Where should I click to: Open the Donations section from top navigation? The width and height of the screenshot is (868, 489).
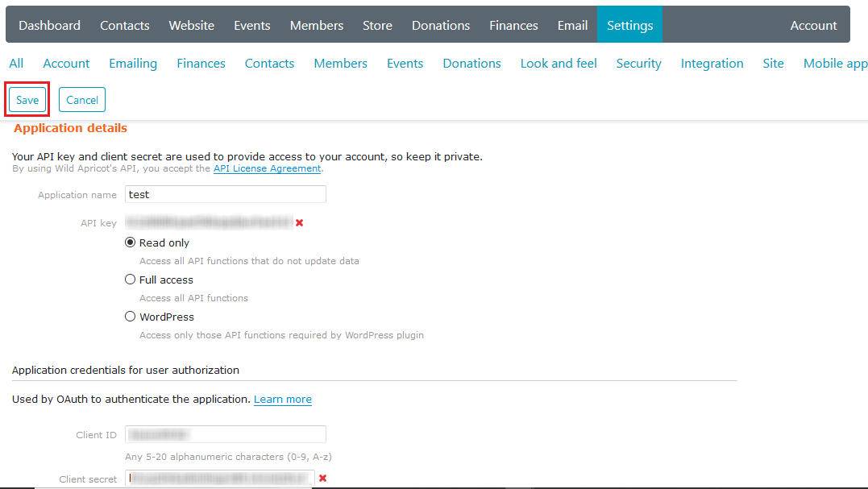440,24
